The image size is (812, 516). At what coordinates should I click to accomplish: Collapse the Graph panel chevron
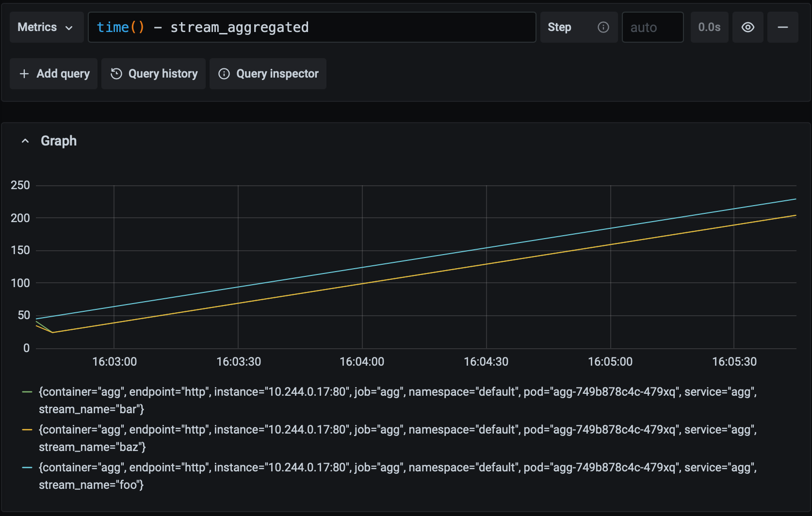25,141
